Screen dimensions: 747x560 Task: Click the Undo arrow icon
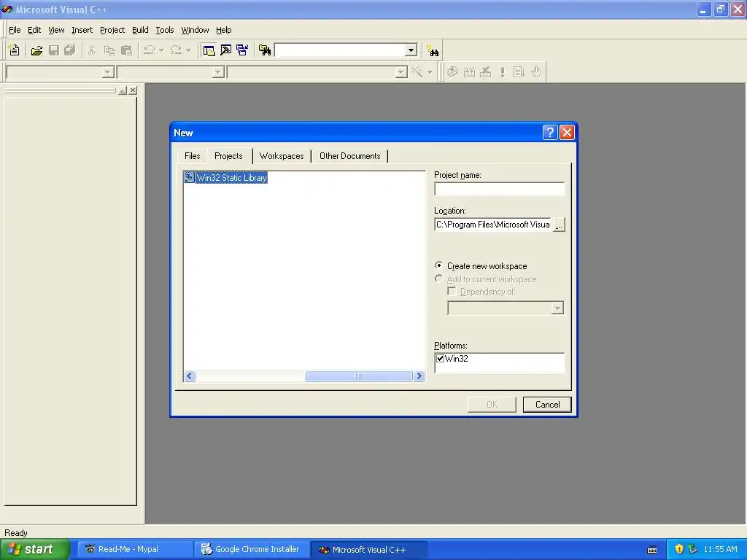[150, 50]
